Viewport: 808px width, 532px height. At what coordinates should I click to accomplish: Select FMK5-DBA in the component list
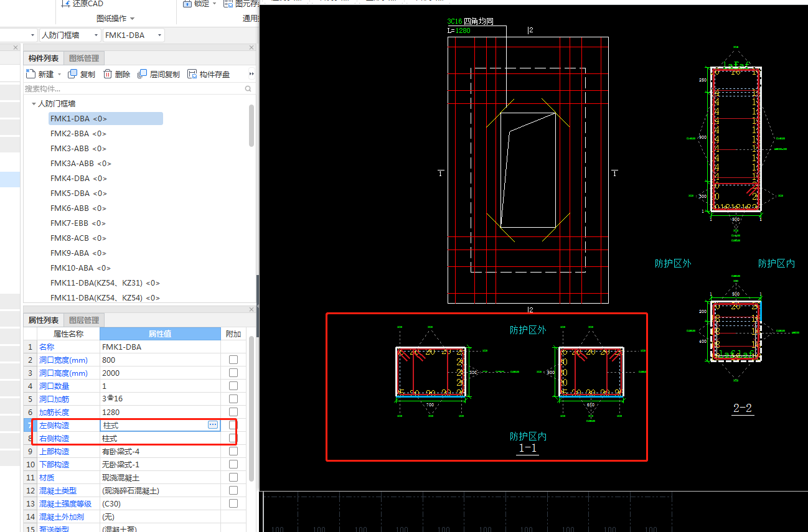coord(78,194)
